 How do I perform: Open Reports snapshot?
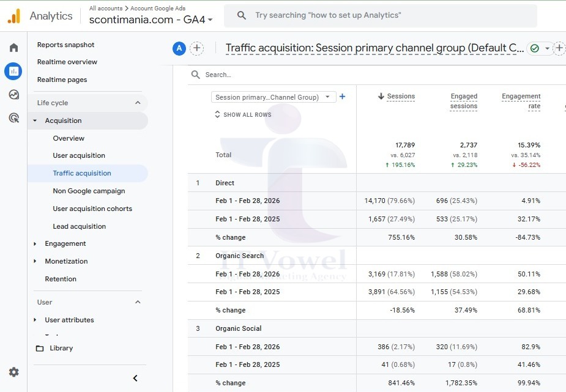[65, 45]
